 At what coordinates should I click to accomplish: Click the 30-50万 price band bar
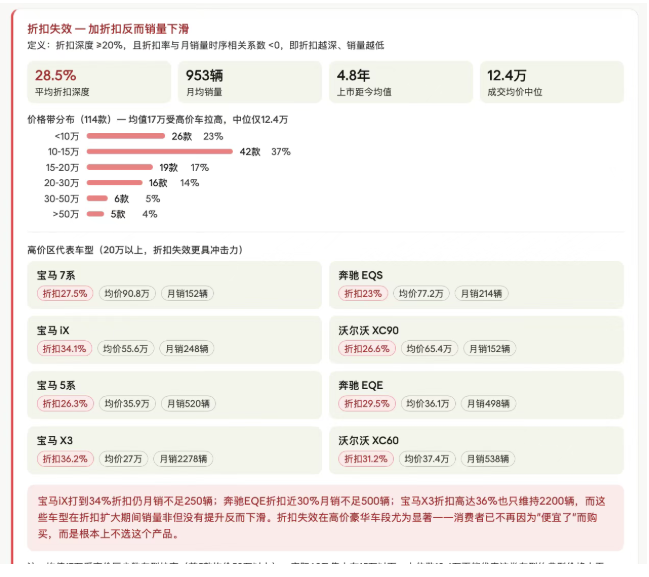97,198
